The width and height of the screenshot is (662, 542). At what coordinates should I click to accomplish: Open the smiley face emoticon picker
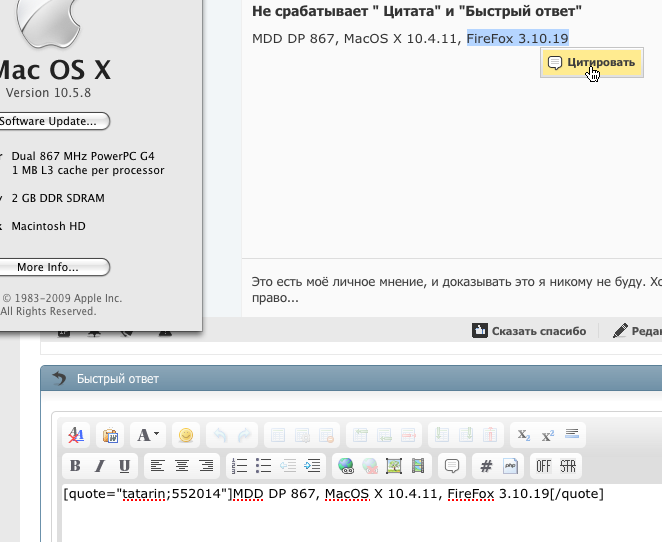(x=186, y=435)
